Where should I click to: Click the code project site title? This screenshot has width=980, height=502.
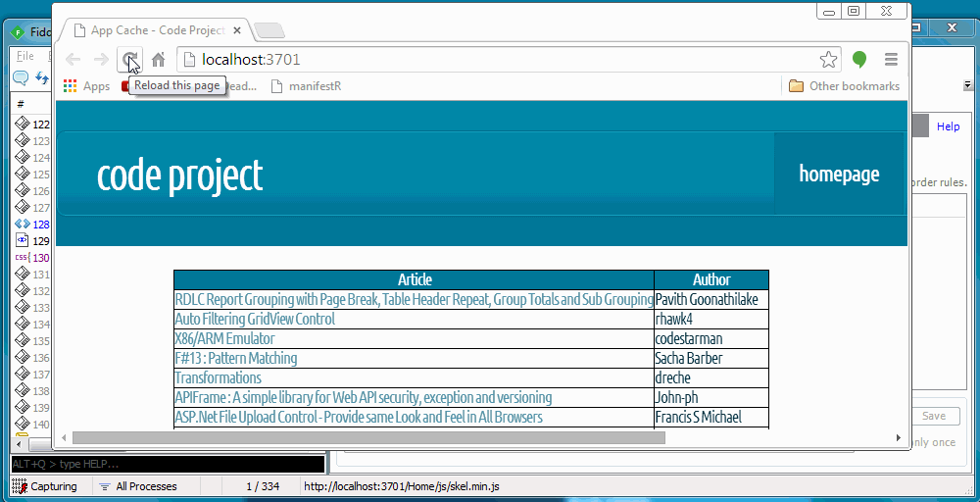[180, 176]
